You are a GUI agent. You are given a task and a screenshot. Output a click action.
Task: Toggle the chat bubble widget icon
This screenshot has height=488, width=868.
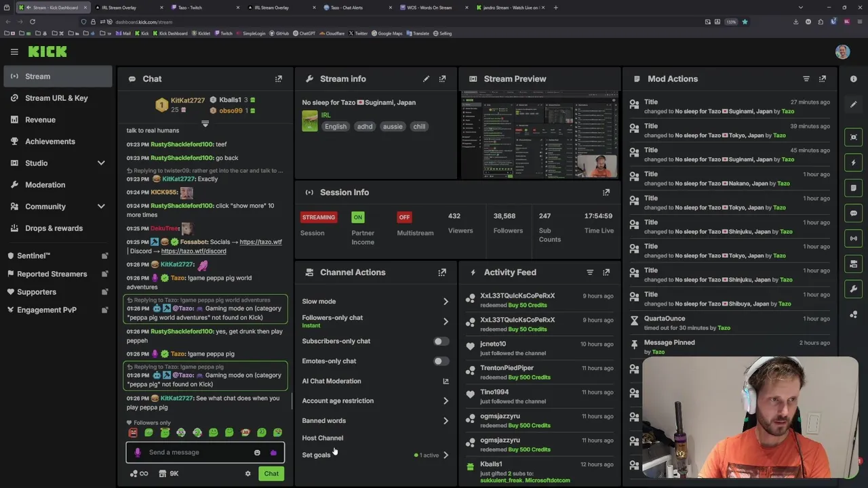[854, 213]
